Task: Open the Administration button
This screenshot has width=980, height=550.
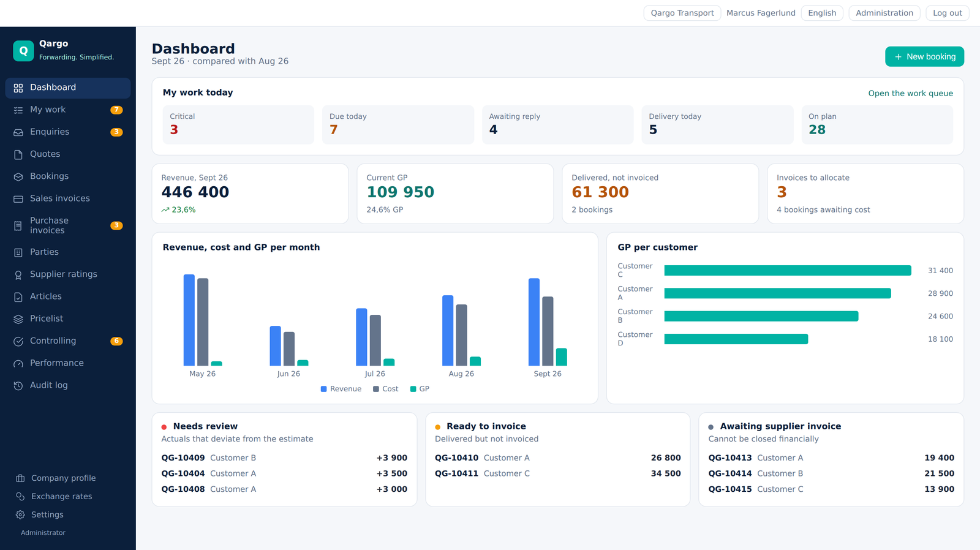Action: 884,13
